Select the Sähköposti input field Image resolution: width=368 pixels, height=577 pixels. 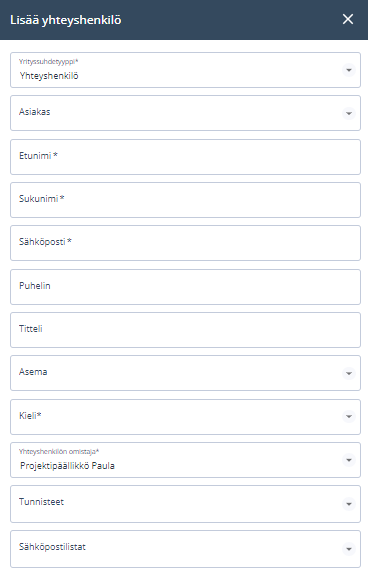[185, 243]
